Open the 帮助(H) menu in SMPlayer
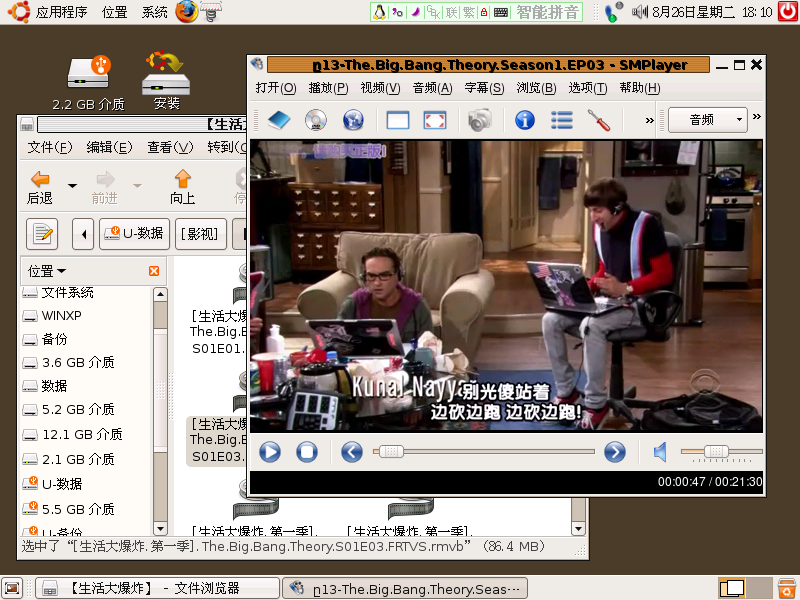 click(x=640, y=88)
